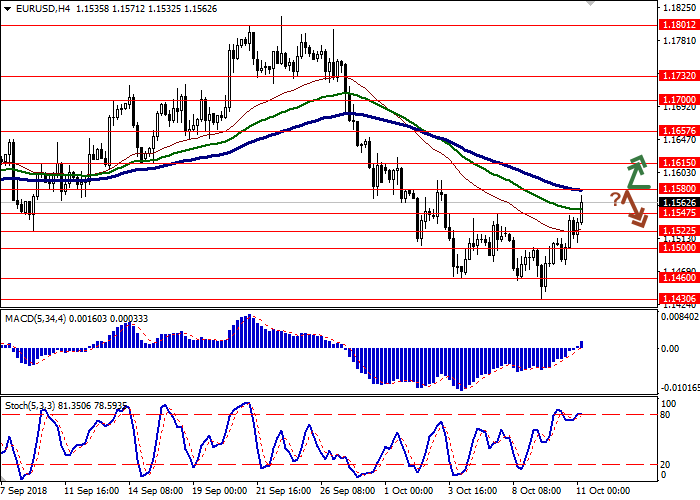Select the red 1.15800 level price label
The width and height of the screenshot is (700, 500).
coord(679,189)
